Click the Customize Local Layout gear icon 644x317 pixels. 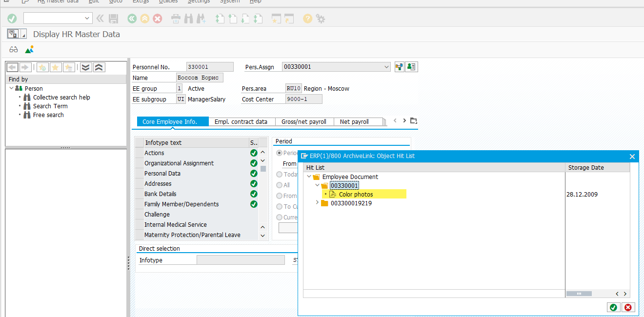pyautogui.click(x=320, y=19)
